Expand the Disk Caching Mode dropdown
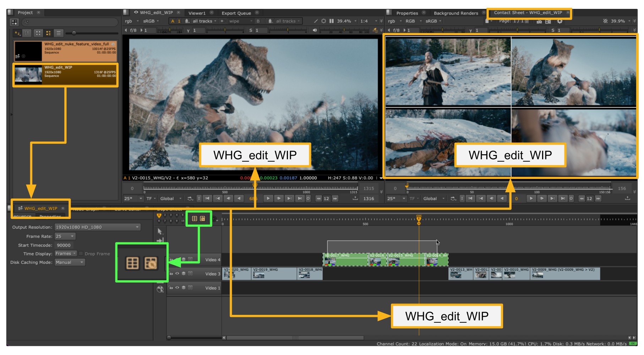The image size is (644, 355). [x=70, y=263]
